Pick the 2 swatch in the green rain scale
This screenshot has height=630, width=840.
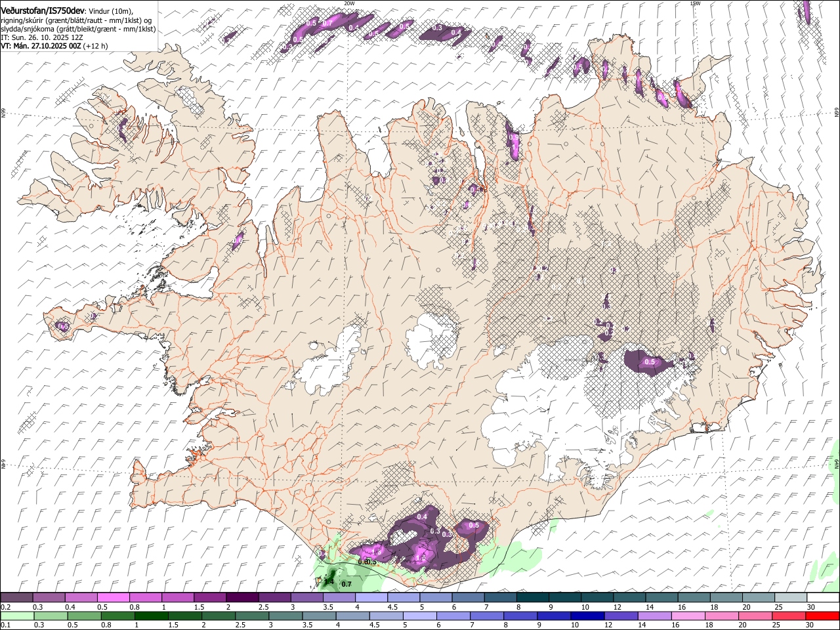[x=219, y=616]
